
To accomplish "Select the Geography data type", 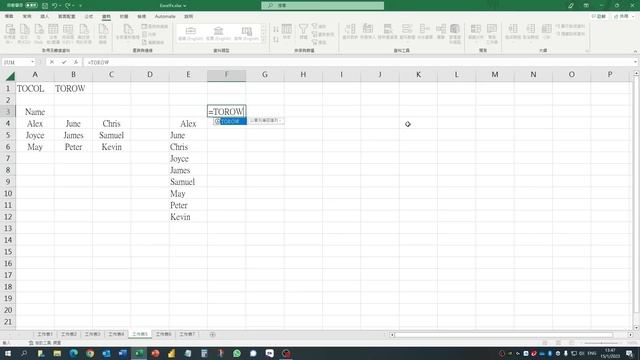I will [x=246, y=33].
